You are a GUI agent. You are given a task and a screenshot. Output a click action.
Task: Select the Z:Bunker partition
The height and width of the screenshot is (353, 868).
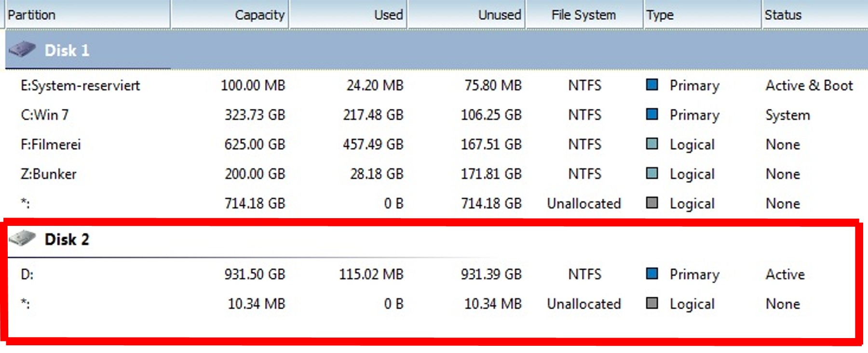point(48,174)
